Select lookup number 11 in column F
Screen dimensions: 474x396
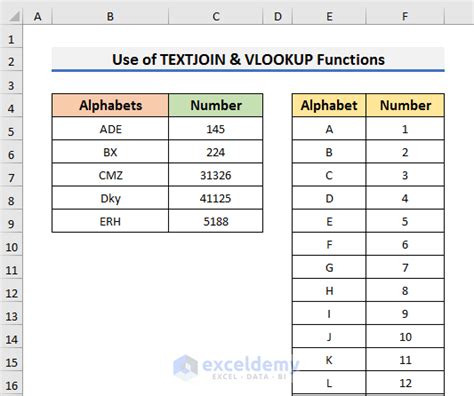[405, 360]
